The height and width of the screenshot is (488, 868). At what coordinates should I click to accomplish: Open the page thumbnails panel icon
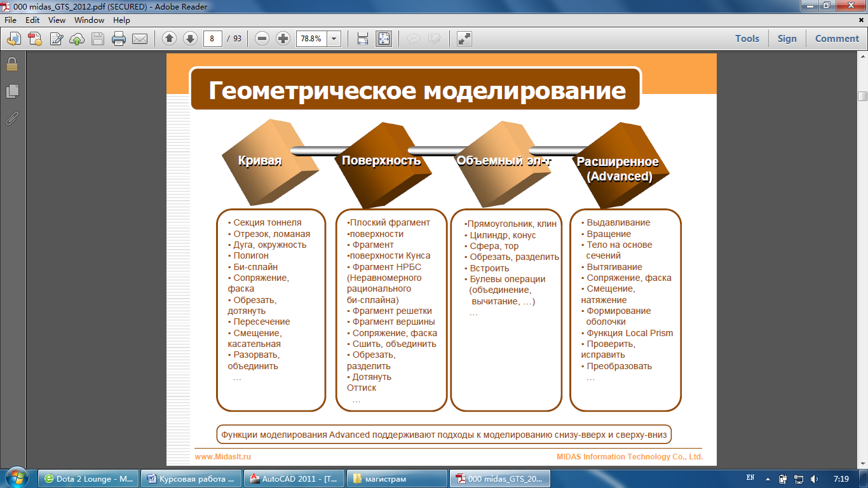point(12,91)
